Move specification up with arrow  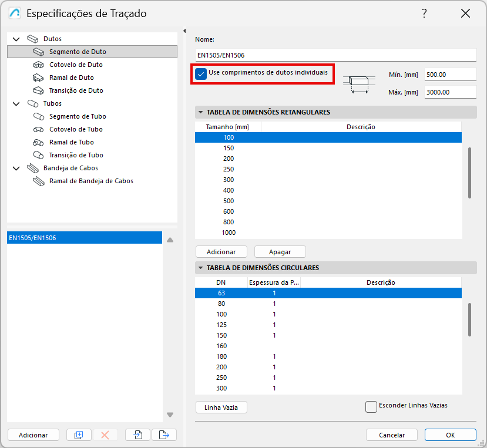tap(170, 240)
